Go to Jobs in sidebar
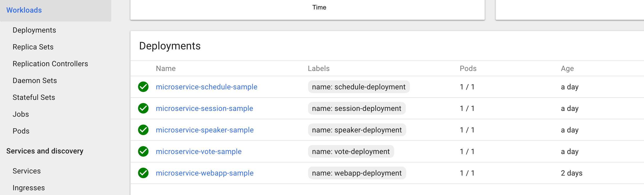Screen dimensions: 644x195 [21, 114]
